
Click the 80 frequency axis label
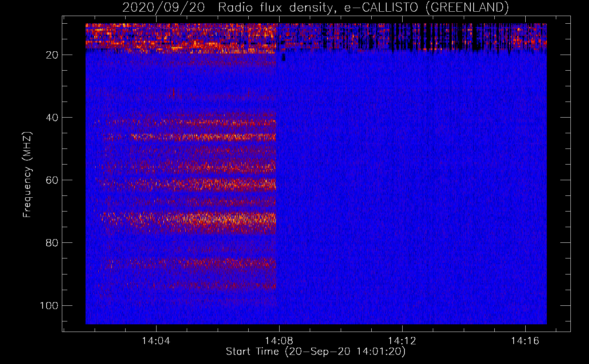[x=52, y=243]
